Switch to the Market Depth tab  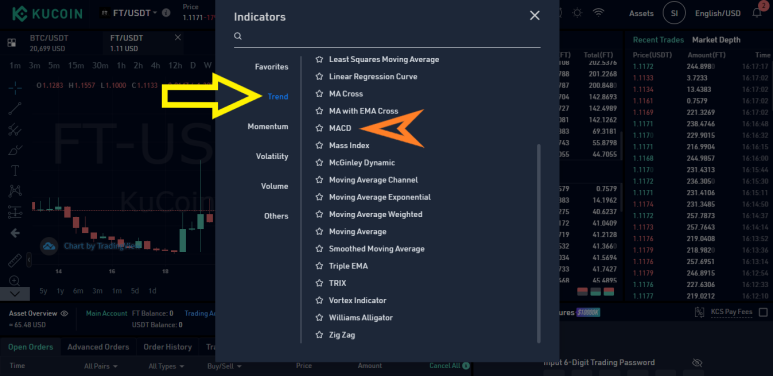716,40
